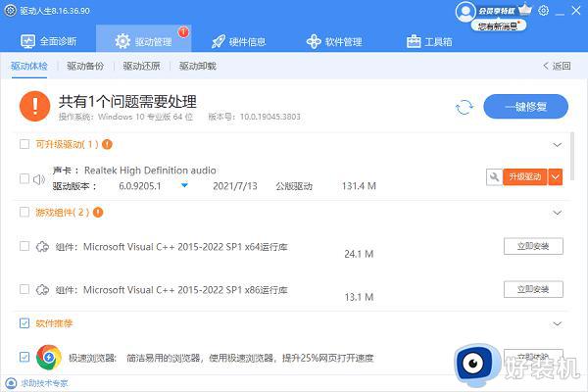Check the 游戏组件 group checkbox
588x392 pixels.
[24, 213]
